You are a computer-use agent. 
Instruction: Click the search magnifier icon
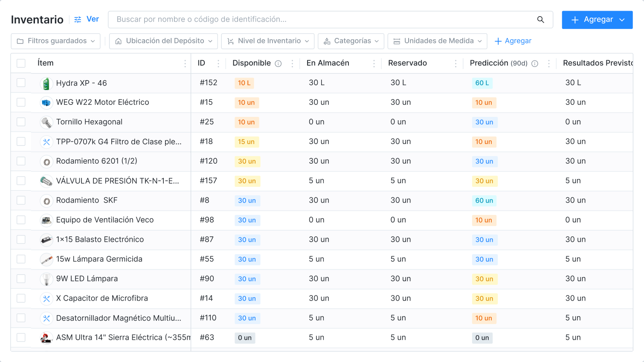[x=540, y=20]
